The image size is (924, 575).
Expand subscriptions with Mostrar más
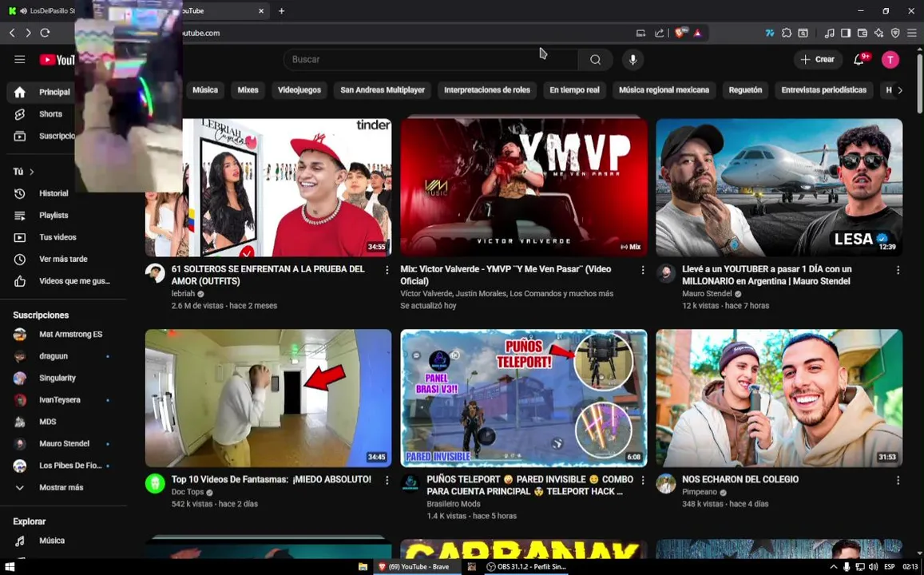pyautogui.click(x=61, y=487)
